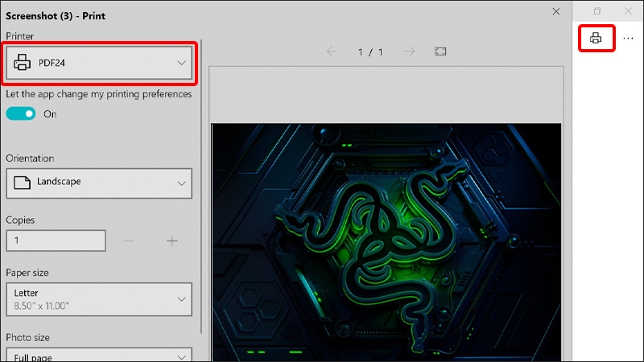Click the settings panel vertical scrollbar
This screenshot has width=644, height=362.
click(x=201, y=187)
